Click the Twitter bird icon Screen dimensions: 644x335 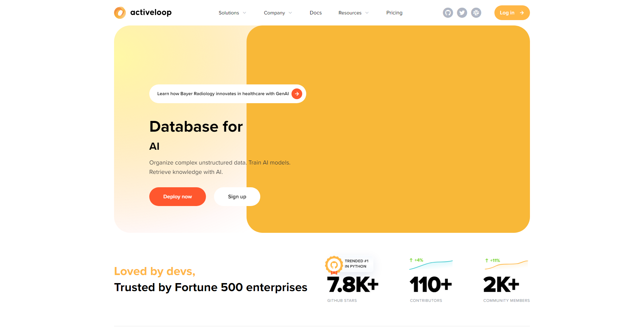point(462,13)
